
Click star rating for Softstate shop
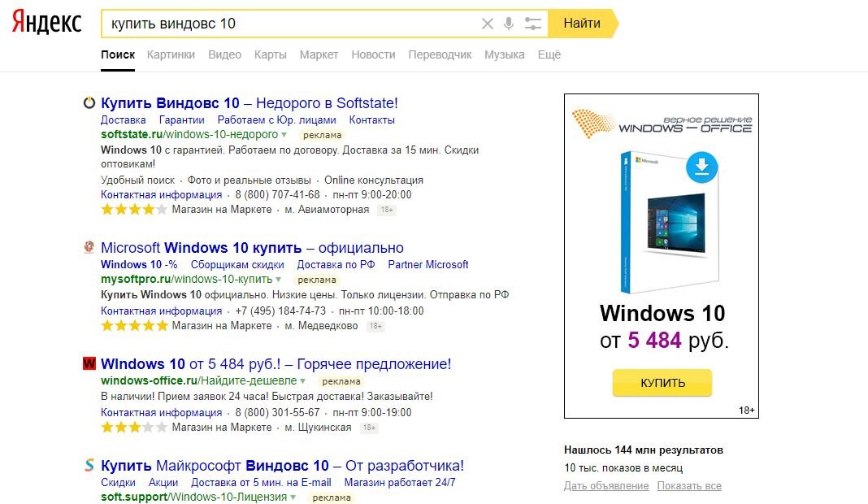[x=133, y=210]
